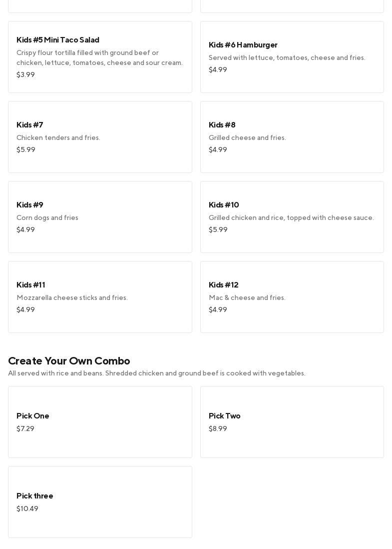The image size is (392, 549).
Task: Select the Kids #12 item title
Action: coord(223,285)
